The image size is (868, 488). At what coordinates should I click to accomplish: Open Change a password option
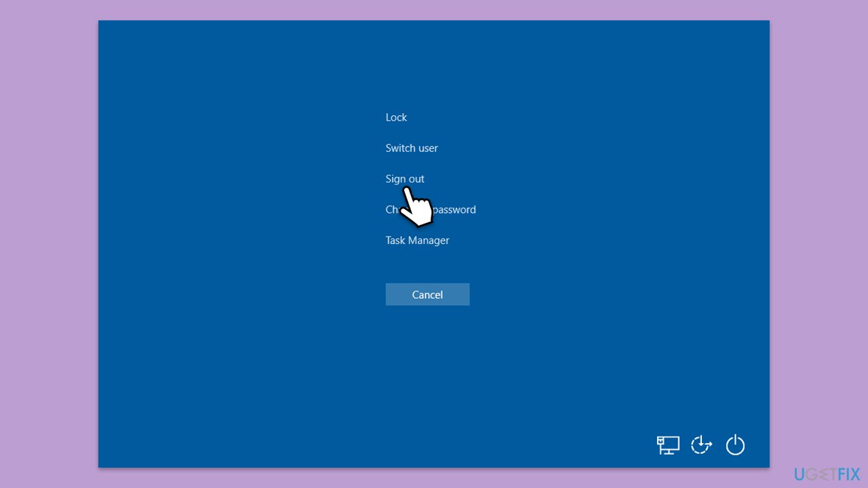[x=431, y=209]
